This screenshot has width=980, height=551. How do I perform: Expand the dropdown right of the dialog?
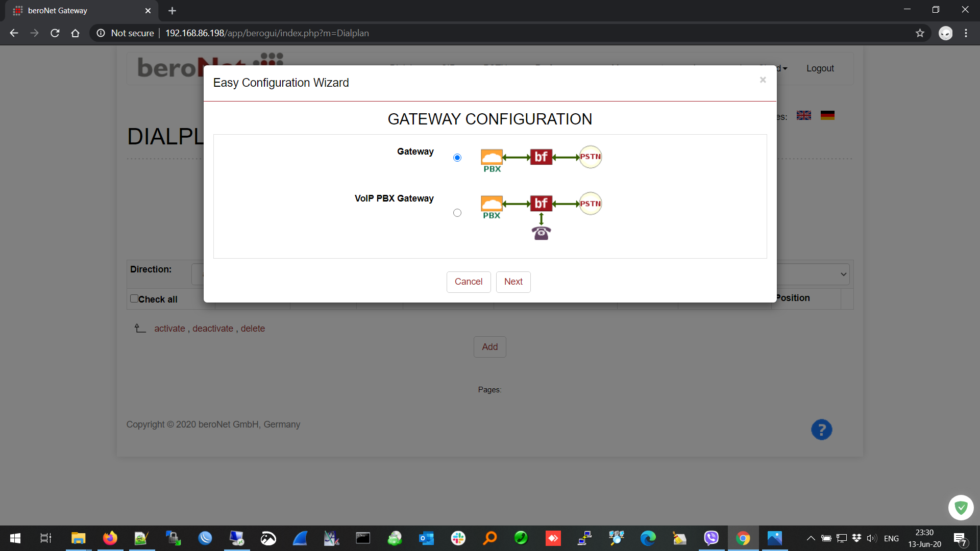pos(843,274)
